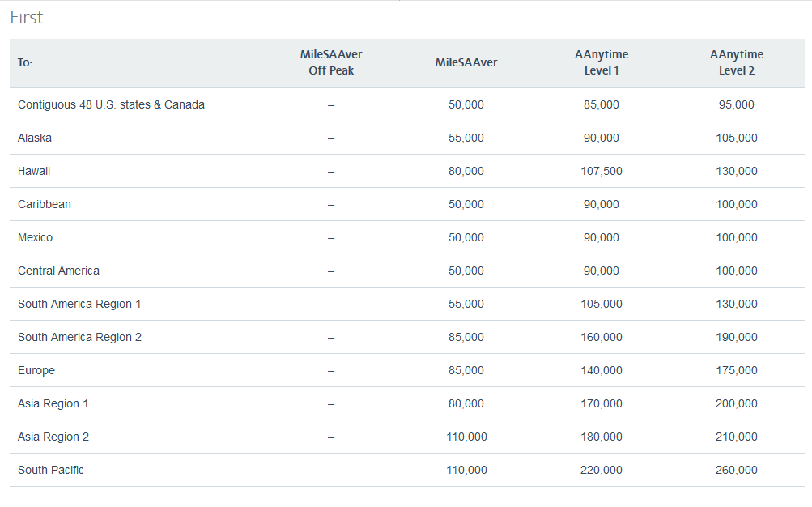Image resolution: width=812 pixels, height=507 pixels.
Task: Click 140,000 in the Europe row
Action: (x=602, y=370)
